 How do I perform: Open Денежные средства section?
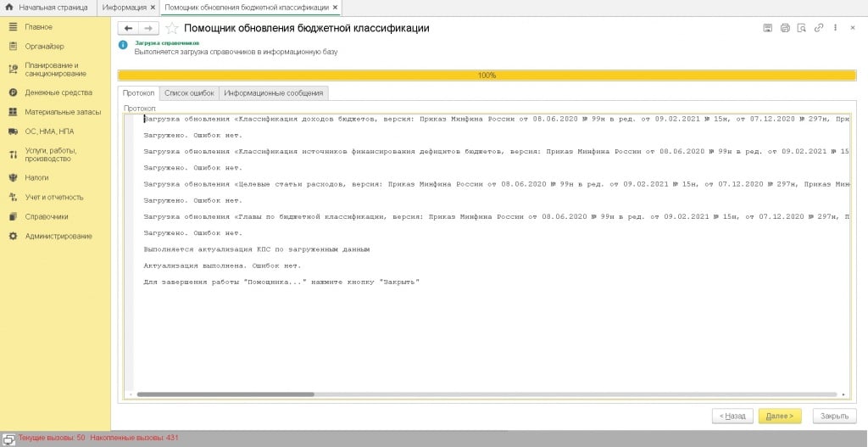point(58,92)
